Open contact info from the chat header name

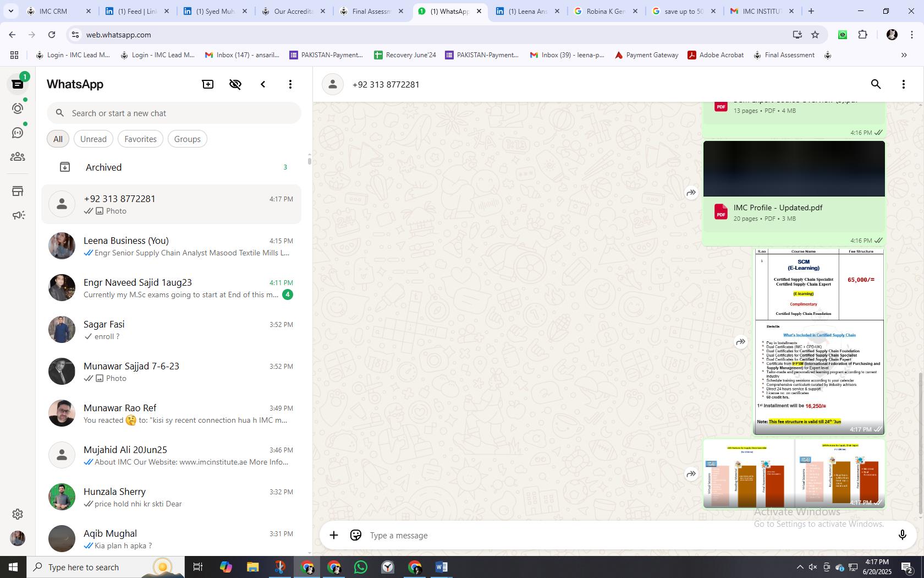coord(386,84)
